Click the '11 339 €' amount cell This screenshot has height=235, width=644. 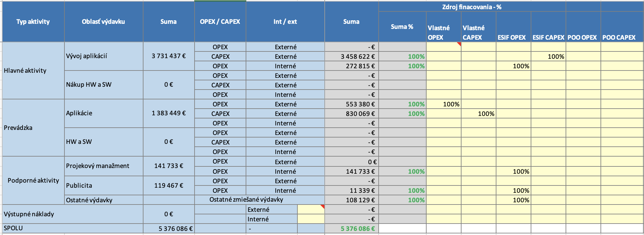click(351, 191)
